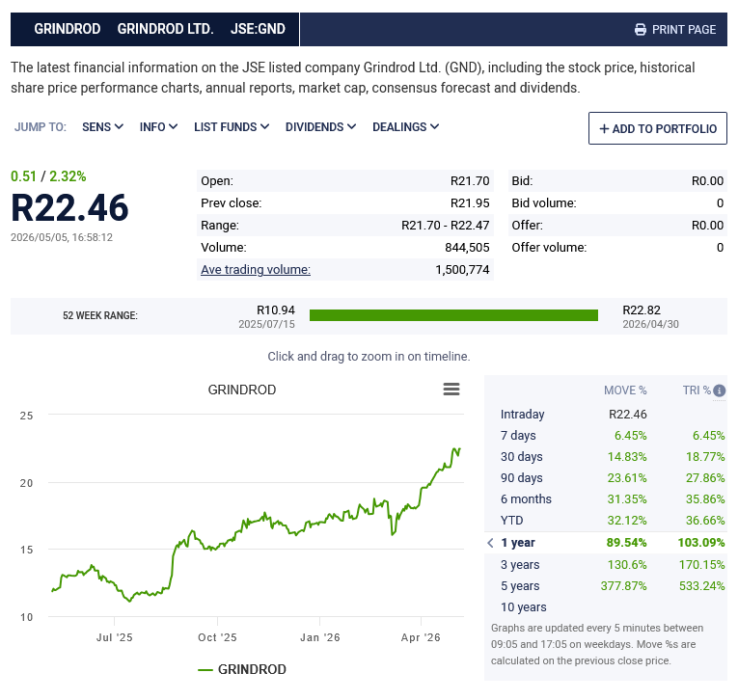Select the 10 years period row
This screenshot has height=700, width=738.
point(606,607)
